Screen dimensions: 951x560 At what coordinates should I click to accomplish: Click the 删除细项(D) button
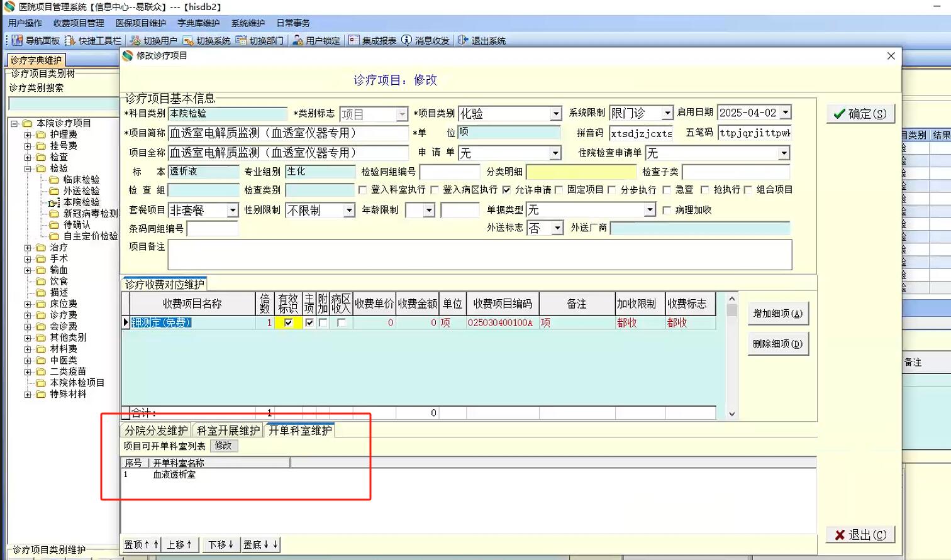coord(778,344)
